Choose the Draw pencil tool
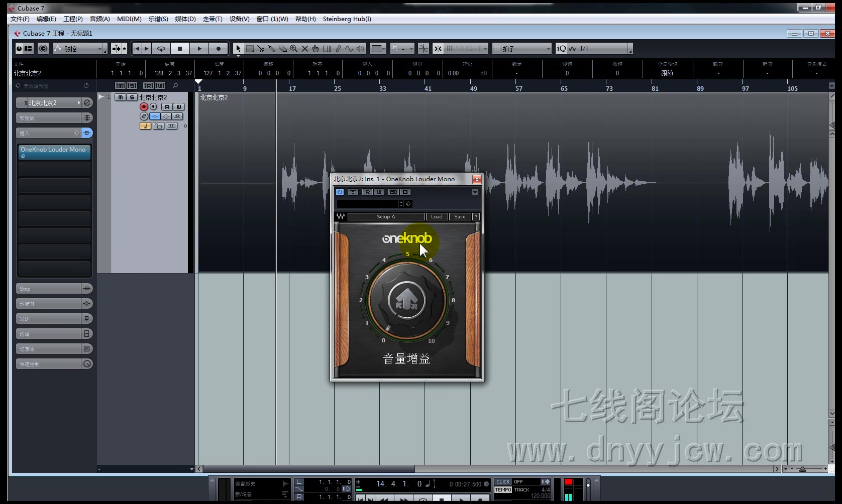This screenshot has width=842, height=504. (x=338, y=49)
